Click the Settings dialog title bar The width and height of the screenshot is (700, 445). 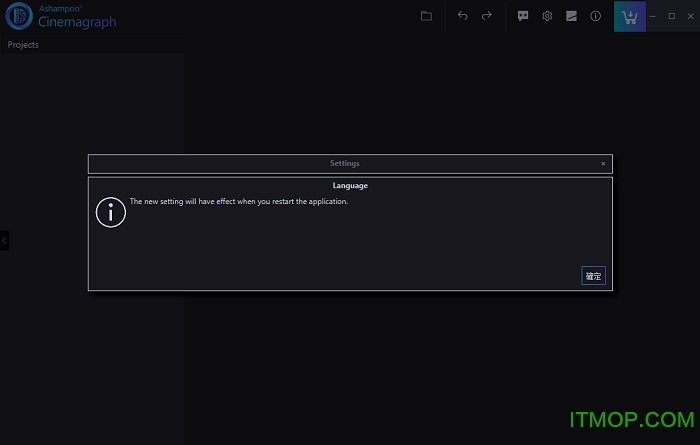tap(345, 164)
